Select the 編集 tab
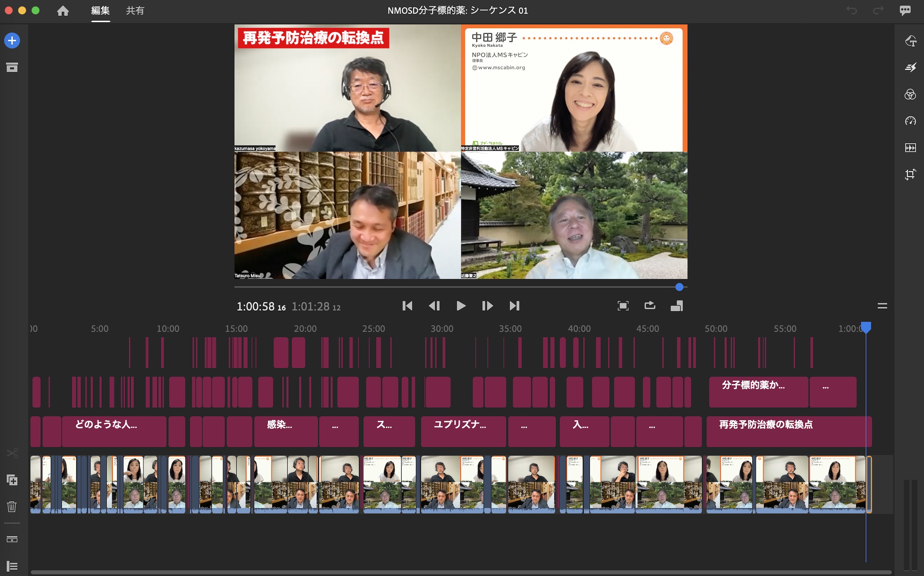924x576 pixels. (100, 11)
